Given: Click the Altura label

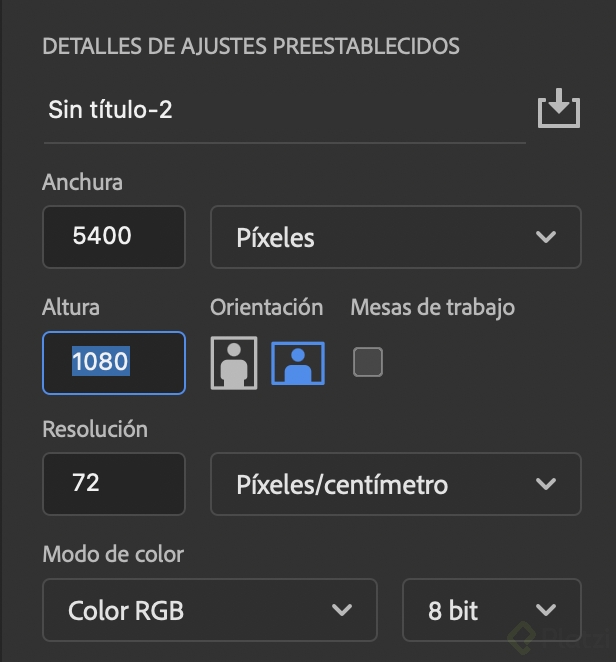Looking at the screenshot, I should (x=71, y=307).
